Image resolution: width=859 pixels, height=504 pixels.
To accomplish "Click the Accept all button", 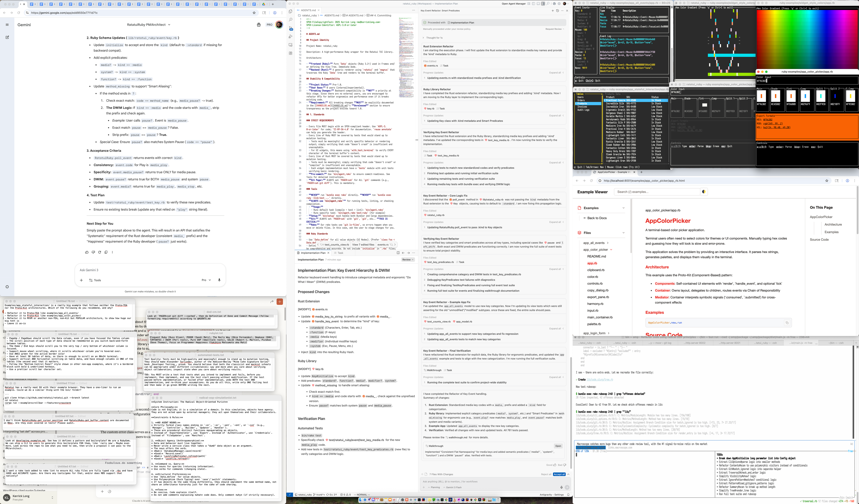I will click(559, 474).
